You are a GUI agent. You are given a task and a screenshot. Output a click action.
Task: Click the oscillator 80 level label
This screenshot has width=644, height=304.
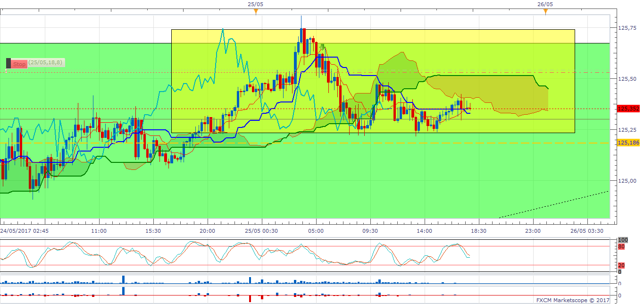(x=621, y=246)
